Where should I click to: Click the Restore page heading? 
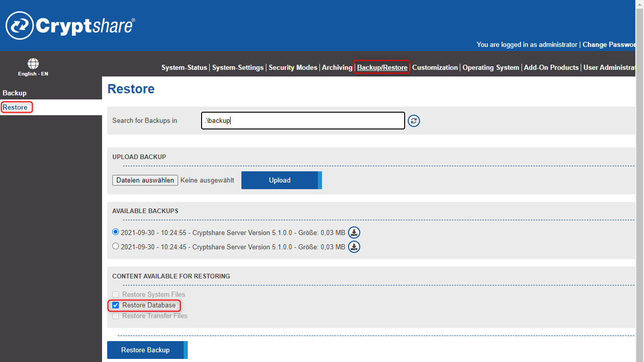pyautogui.click(x=131, y=89)
